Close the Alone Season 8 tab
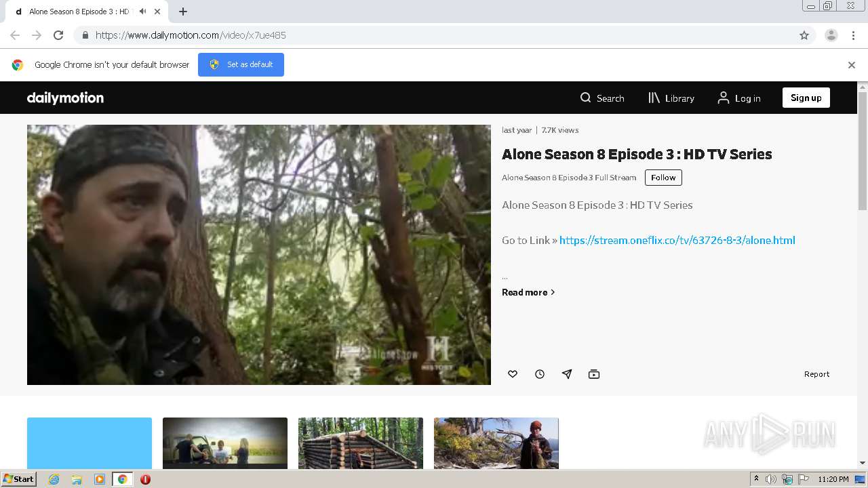 point(158,12)
